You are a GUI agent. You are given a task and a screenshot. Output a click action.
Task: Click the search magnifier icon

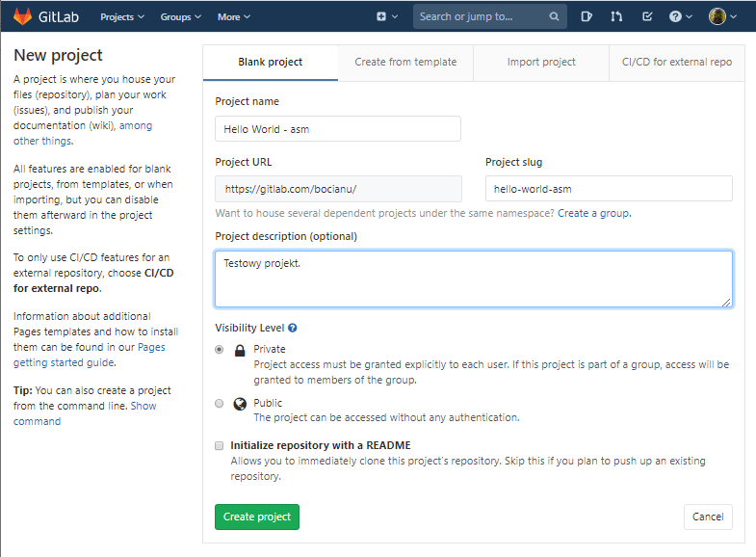[x=554, y=16]
